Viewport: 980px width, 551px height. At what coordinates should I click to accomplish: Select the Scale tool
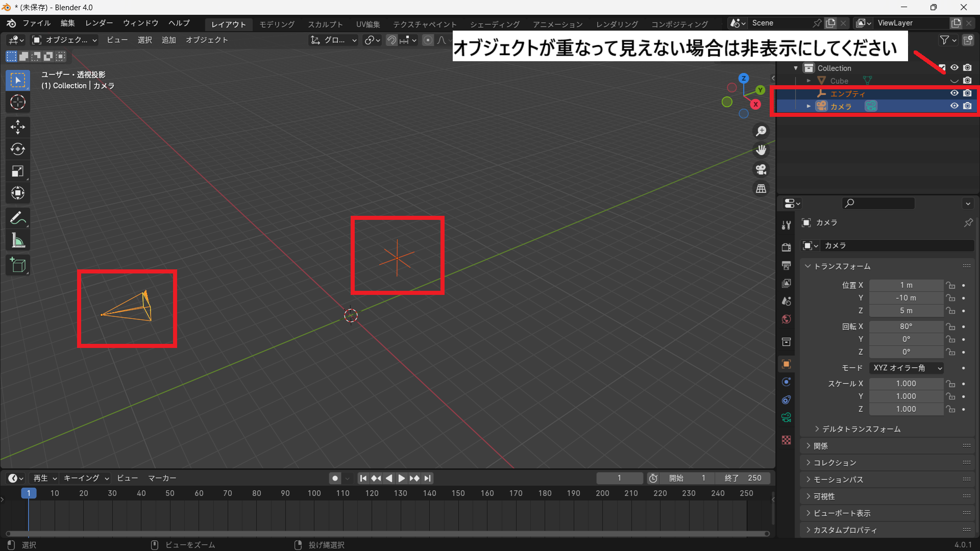pyautogui.click(x=18, y=171)
